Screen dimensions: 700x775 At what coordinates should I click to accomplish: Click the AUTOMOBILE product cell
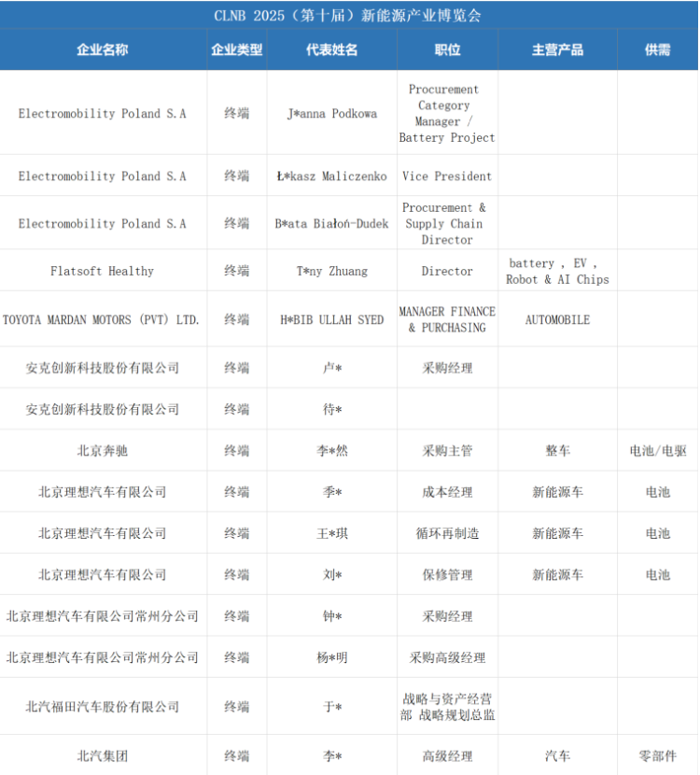(x=557, y=319)
